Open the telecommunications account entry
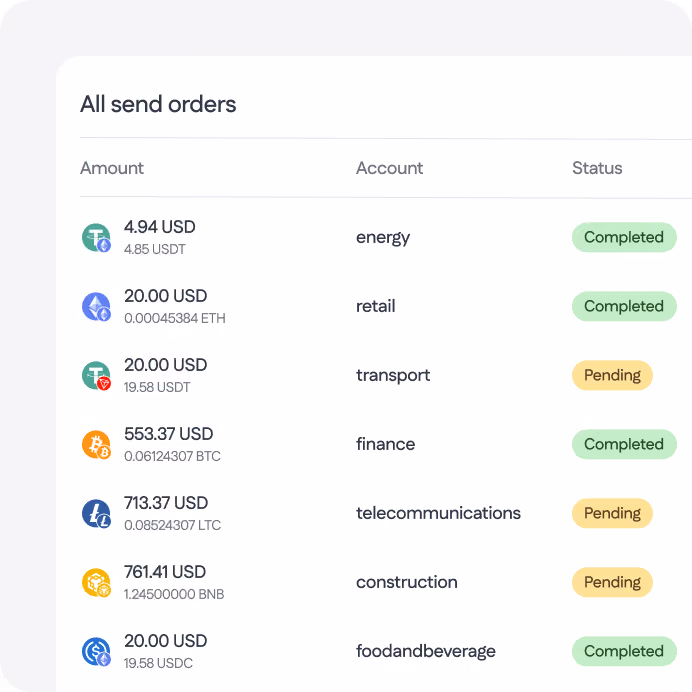This screenshot has height=692, width=692. tap(438, 513)
